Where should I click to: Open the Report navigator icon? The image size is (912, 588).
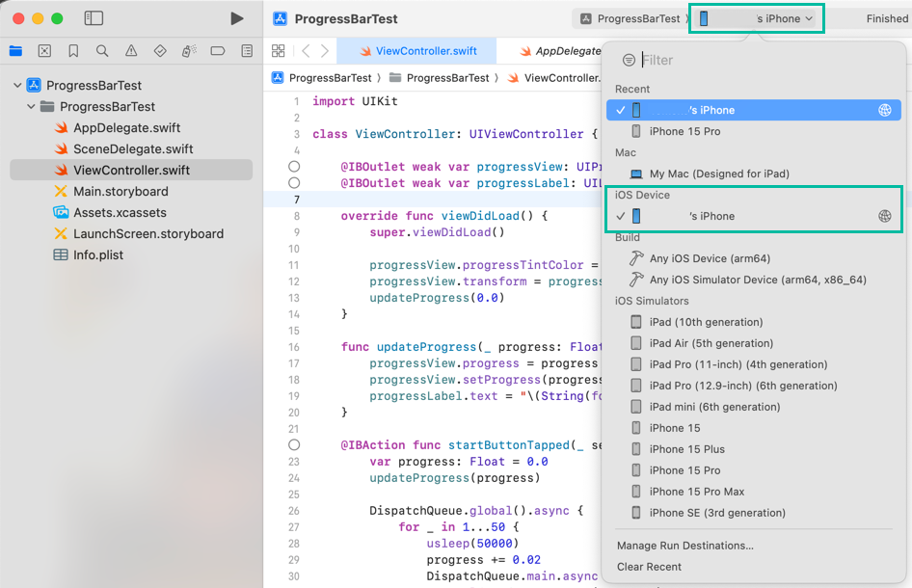(x=247, y=51)
